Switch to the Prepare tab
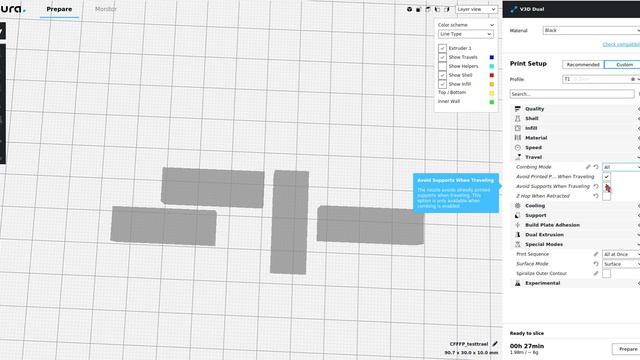 tap(59, 9)
